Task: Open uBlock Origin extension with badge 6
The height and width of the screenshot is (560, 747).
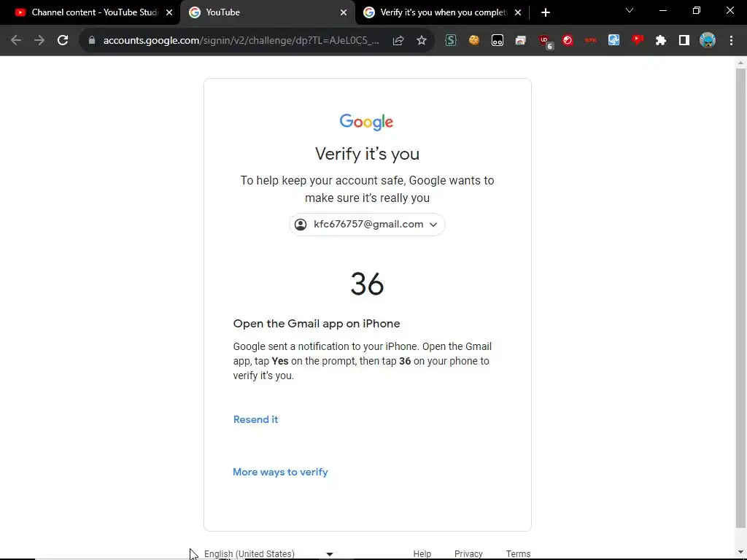Action: tap(545, 42)
